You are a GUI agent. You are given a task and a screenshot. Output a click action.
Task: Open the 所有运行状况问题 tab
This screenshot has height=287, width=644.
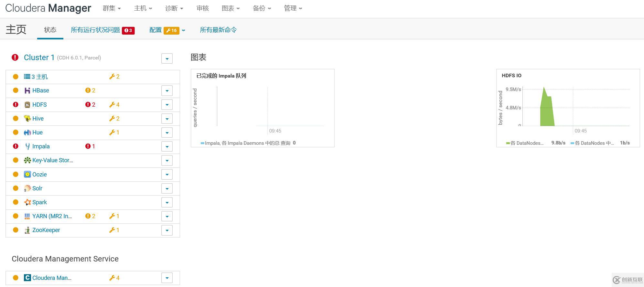[102, 30]
